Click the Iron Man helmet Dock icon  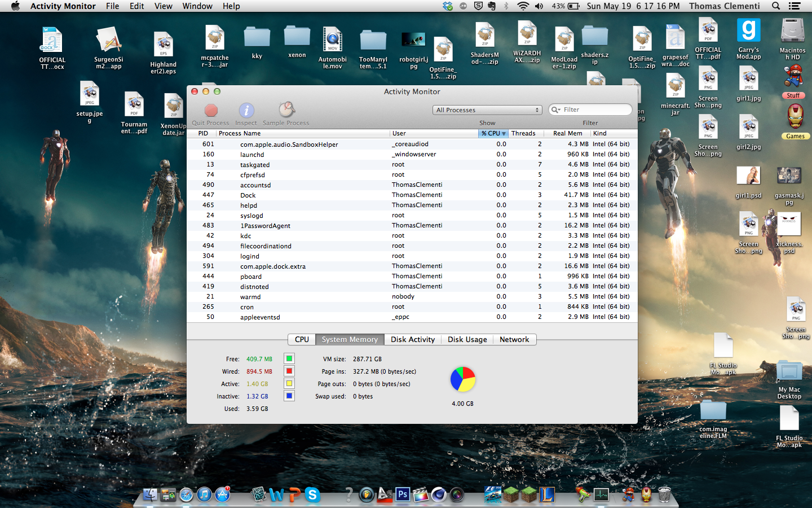coord(646,495)
